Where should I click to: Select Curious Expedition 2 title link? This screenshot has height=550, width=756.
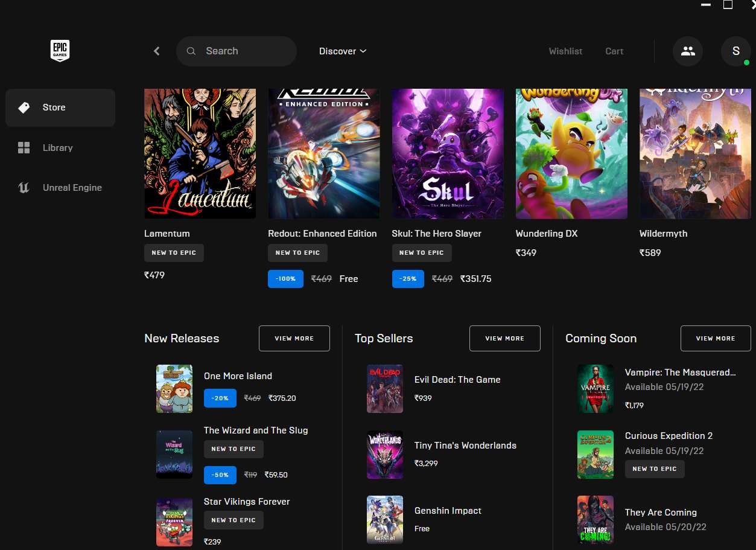(x=669, y=436)
